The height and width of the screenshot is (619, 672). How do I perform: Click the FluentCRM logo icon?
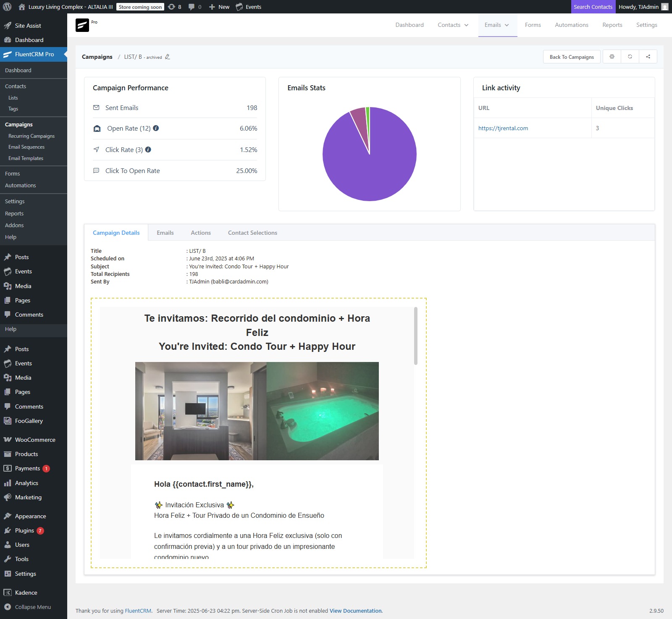tap(82, 25)
